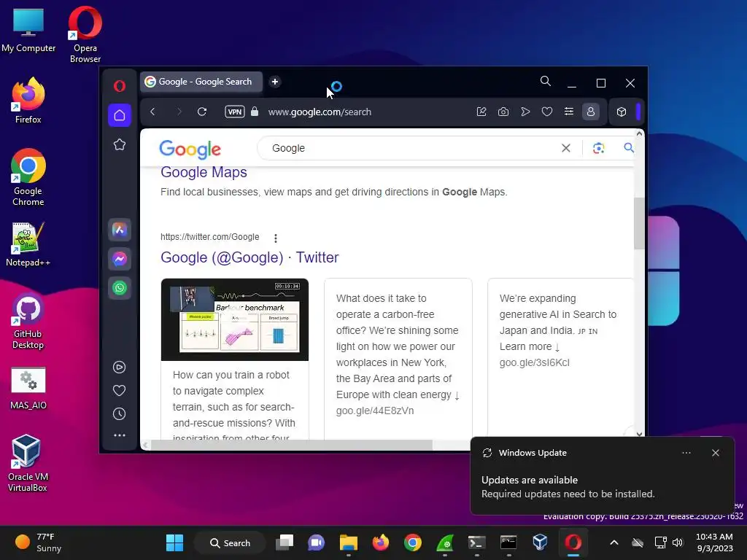The width and height of the screenshot is (747, 560).
Task: Open Player icon in Opera sidebar
Action: 119,367
